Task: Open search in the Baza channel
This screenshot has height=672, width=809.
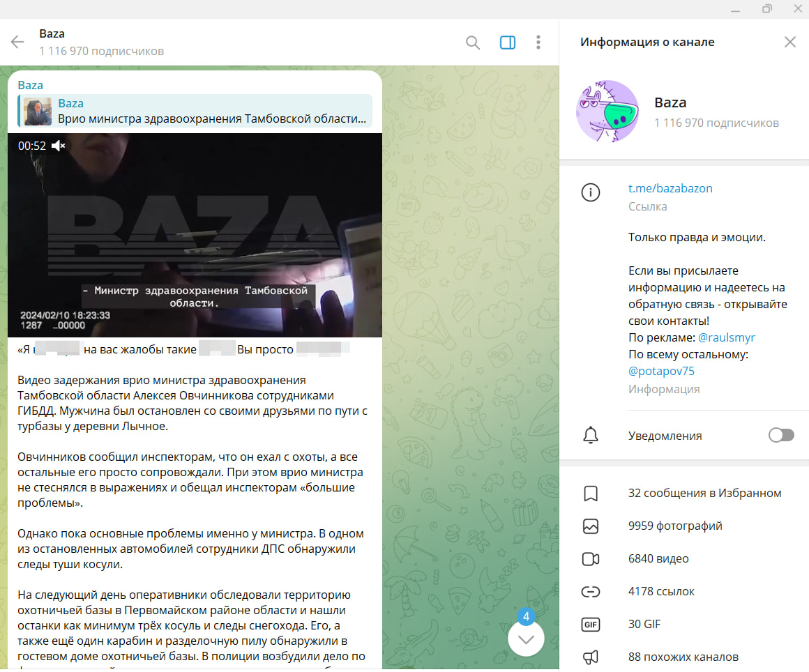Action: (x=473, y=43)
